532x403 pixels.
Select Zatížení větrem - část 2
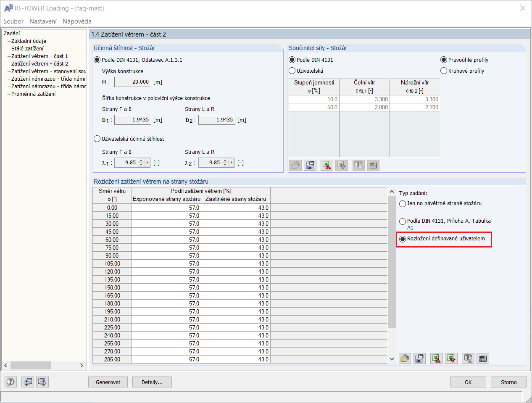tap(40, 63)
